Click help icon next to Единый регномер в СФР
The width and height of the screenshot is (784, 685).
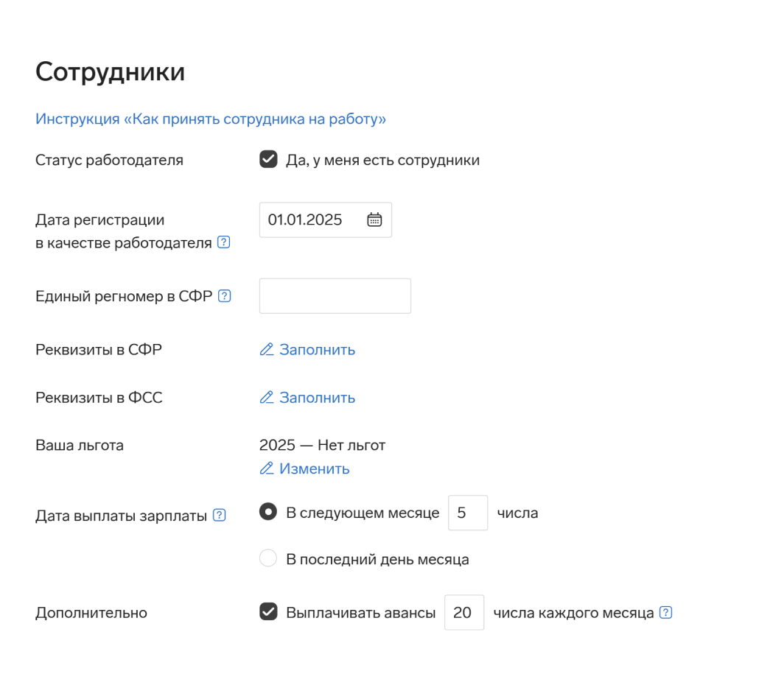[x=225, y=296]
